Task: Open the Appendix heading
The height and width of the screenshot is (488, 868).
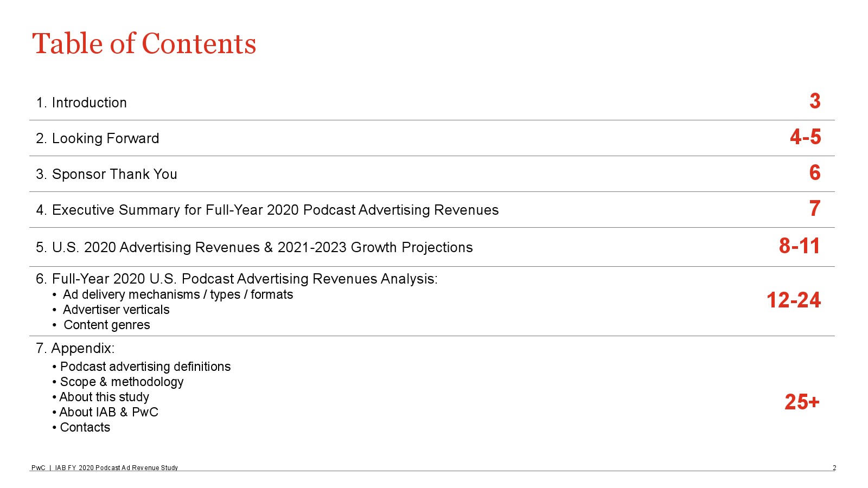Action: pyautogui.click(x=75, y=348)
